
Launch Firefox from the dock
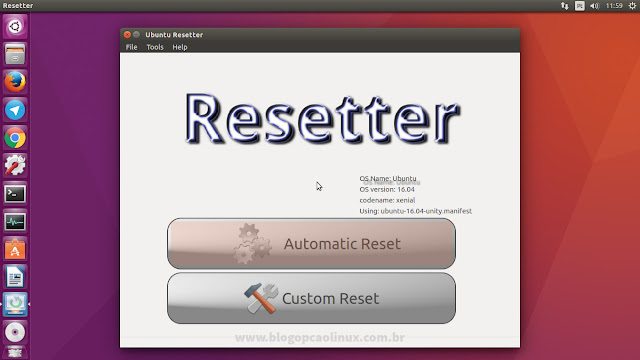(15, 82)
